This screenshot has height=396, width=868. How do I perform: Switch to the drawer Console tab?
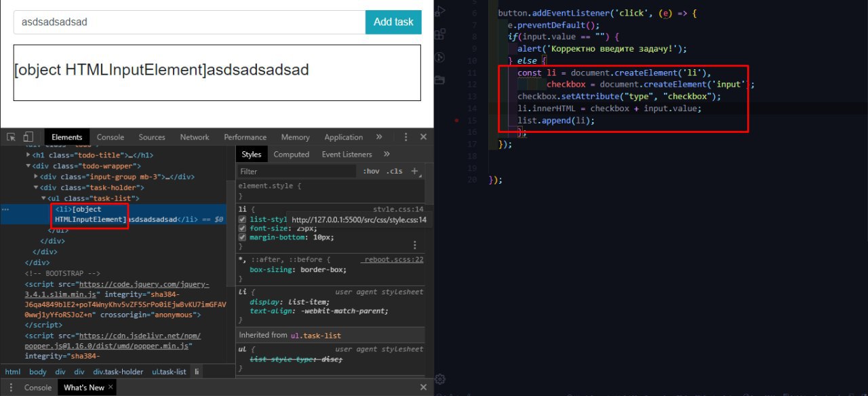coord(38,388)
